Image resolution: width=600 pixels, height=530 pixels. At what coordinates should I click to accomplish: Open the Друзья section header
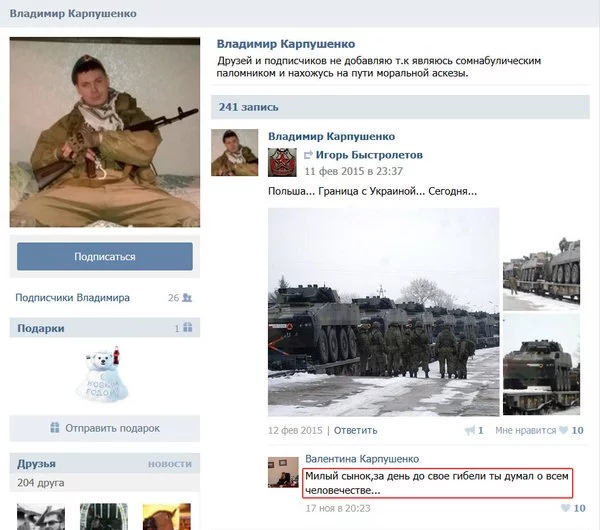[36, 464]
